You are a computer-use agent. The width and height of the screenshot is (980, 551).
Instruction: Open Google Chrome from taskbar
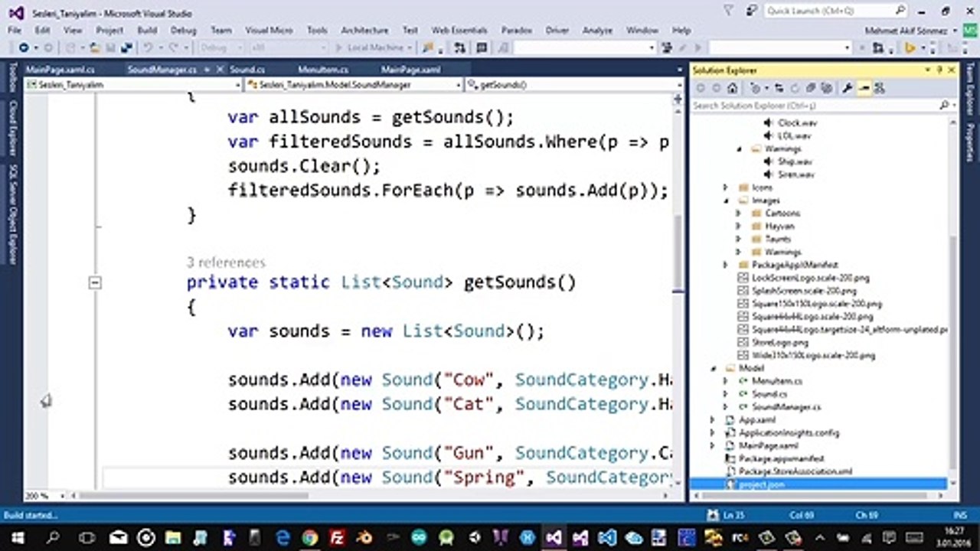[309, 537]
